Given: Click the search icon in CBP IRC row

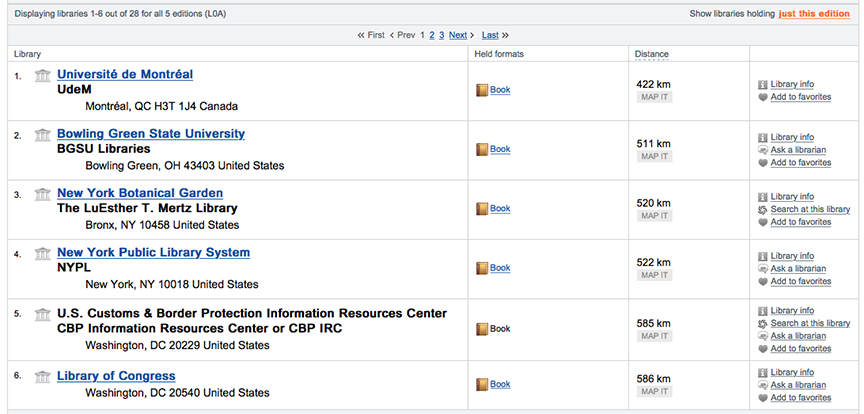Looking at the screenshot, I should click(x=763, y=324).
